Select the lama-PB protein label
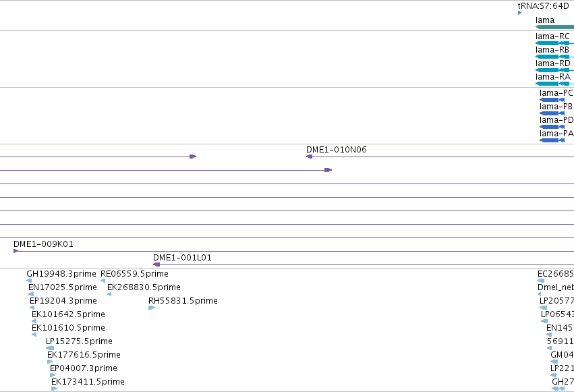Viewport: 574px width, 392px height. pos(556,107)
